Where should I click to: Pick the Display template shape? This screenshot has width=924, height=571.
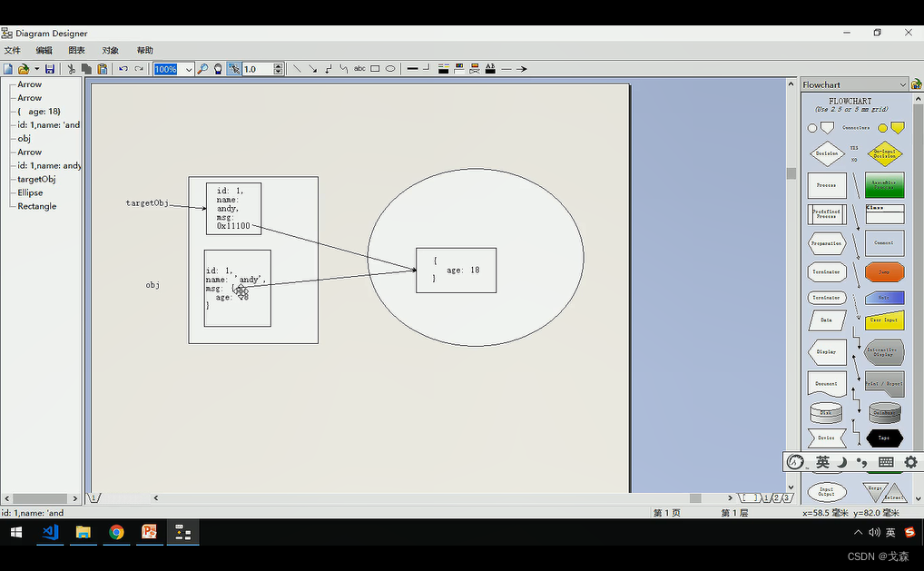tap(827, 352)
